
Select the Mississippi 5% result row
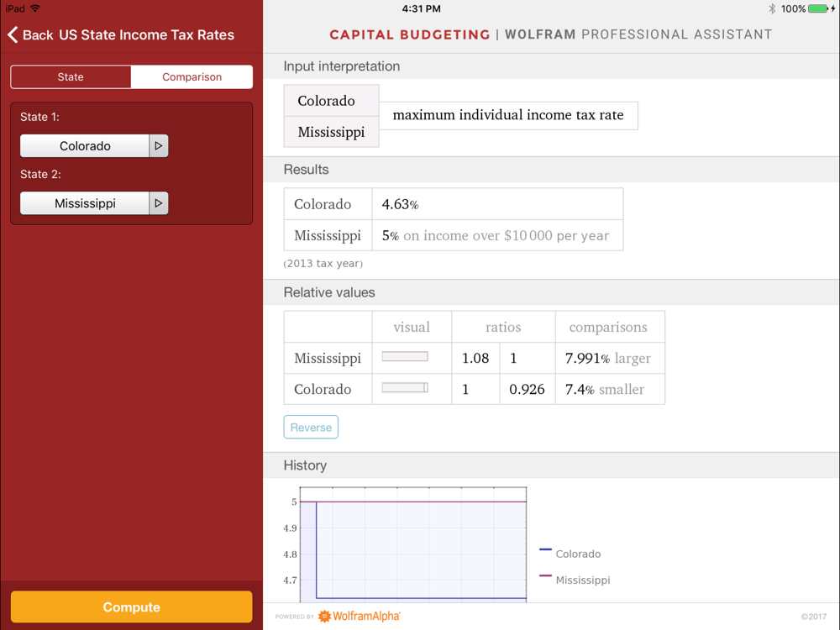tap(454, 235)
